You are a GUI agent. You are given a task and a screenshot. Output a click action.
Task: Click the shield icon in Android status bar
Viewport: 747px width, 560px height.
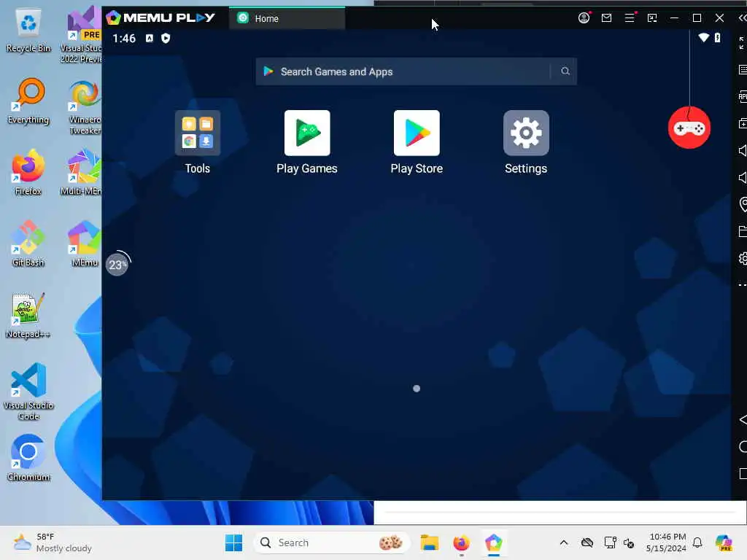pyautogui.click(x=166, y=38)
